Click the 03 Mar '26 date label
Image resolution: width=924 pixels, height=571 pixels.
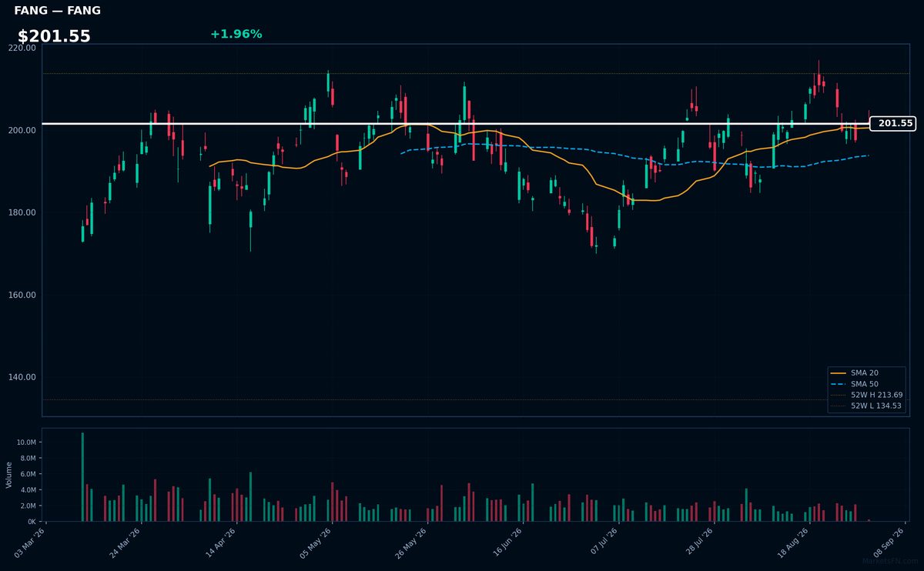pyautogui.click(x=30, y=542)
